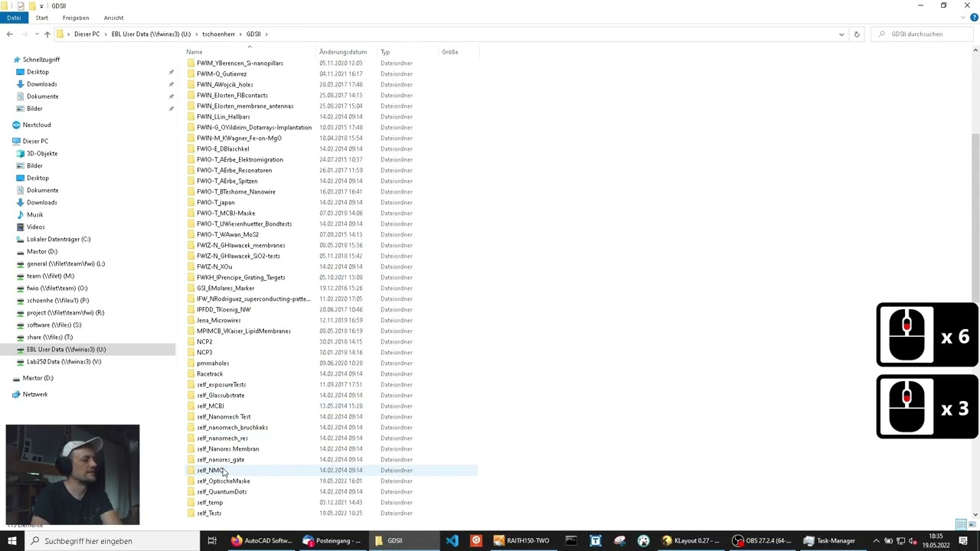
Task: Go back to the previous folder
Action: (x=9, y=34)
